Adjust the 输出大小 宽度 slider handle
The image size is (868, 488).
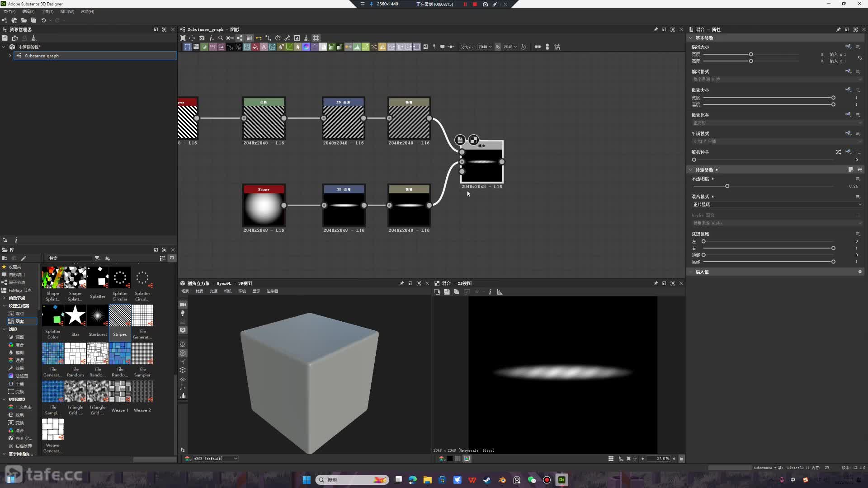(x=751, y=54)
